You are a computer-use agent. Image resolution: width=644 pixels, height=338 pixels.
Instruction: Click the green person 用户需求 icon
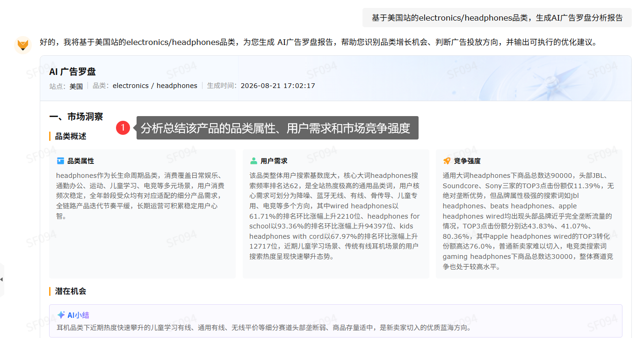pyautogui.click(x=253, y=161)
